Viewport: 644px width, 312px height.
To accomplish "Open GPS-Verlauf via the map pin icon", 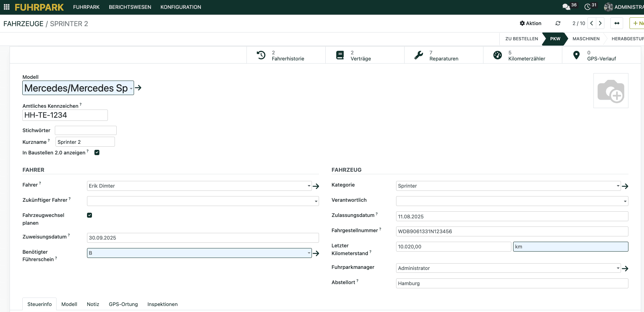I will coord(576,55).
